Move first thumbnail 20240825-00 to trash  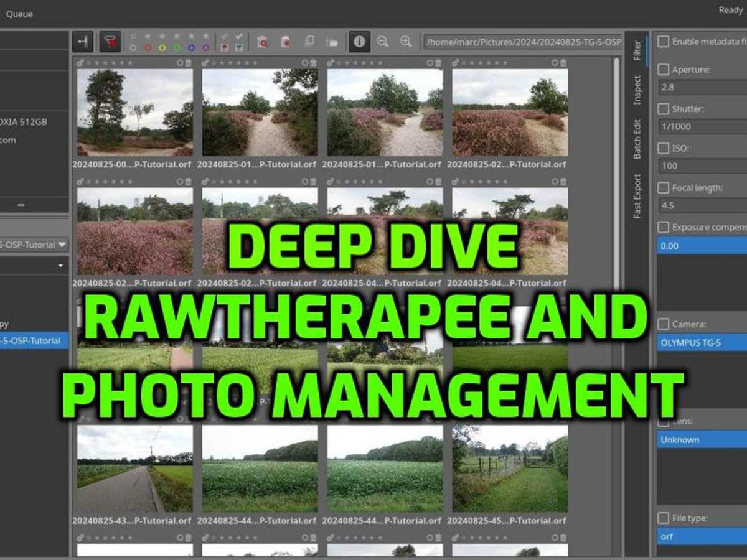click(x=189, y=62)
